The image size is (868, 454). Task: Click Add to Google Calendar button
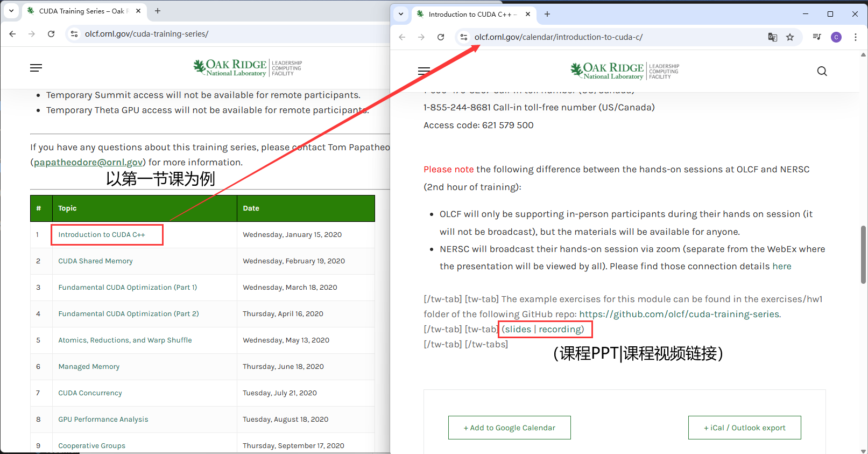click(x=510, y=428)
